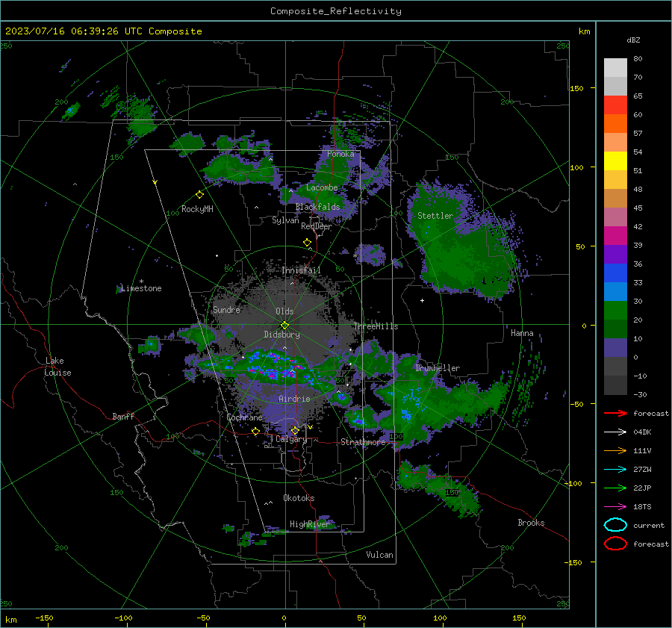This screenshot has height=628, width=672.
Task: Click the ThreeHills town label
Action: click(376, 326)
